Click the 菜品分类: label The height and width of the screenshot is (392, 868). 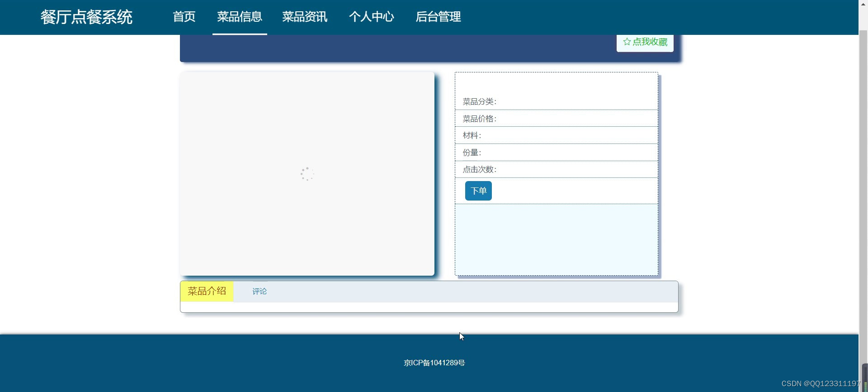(x=479, y=102)
